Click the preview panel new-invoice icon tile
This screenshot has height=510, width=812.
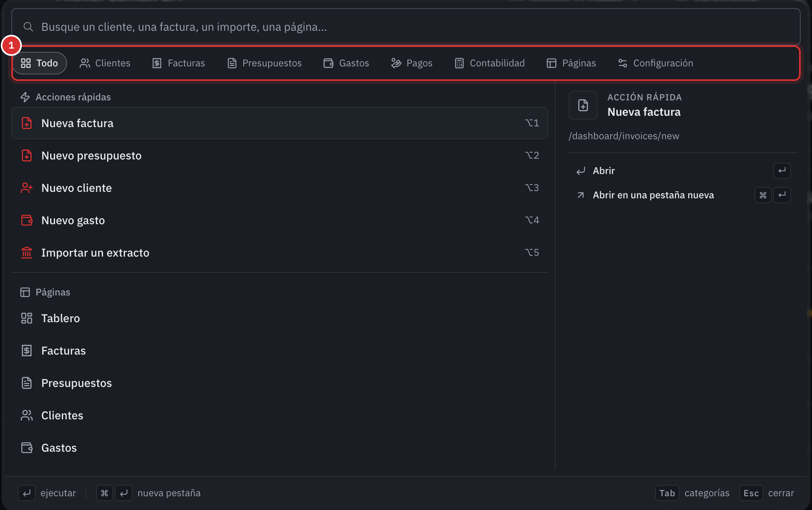583,105
